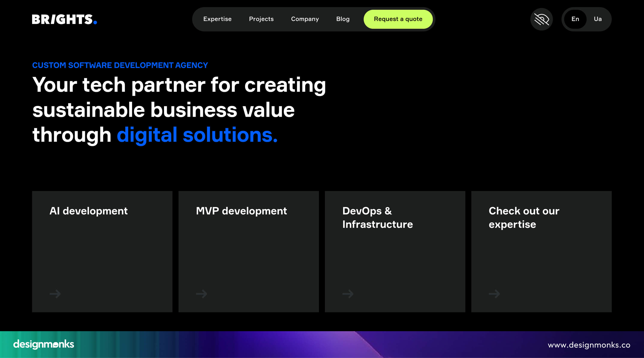644x358 pixels.
Task: Open the Expertise menu item
Action: [217, 19]
